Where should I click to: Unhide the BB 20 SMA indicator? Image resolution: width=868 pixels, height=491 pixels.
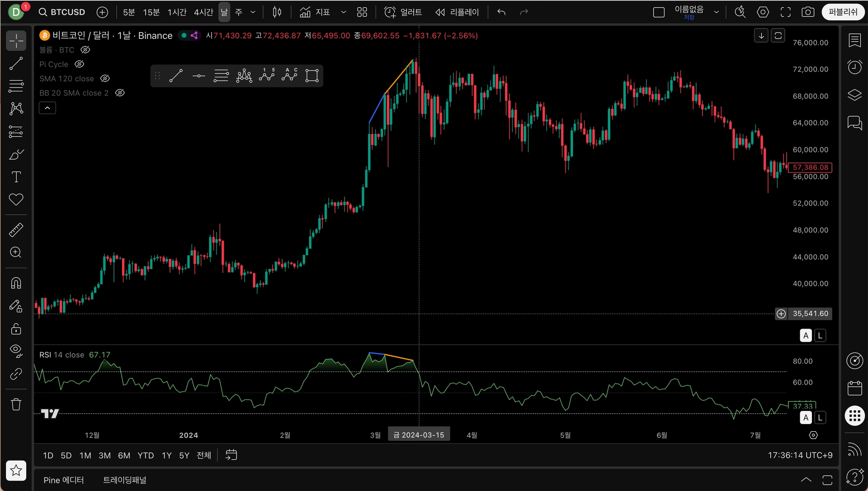120,93
